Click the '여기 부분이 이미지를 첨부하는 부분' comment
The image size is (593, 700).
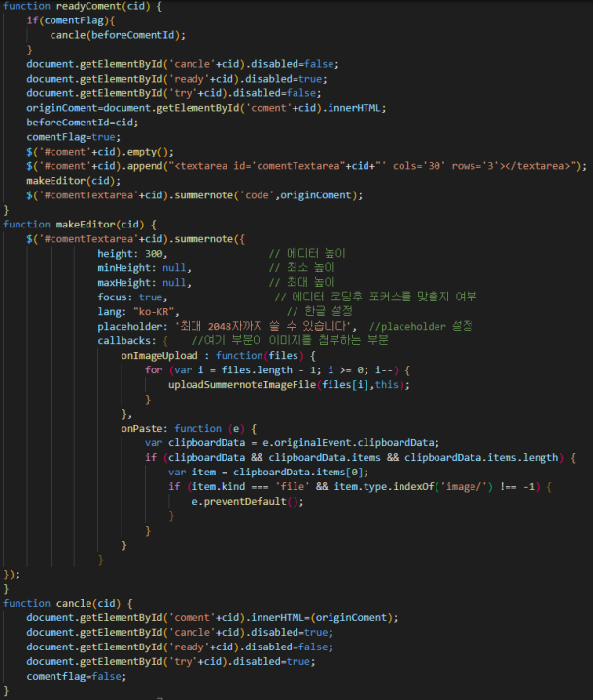pos(291,341)
